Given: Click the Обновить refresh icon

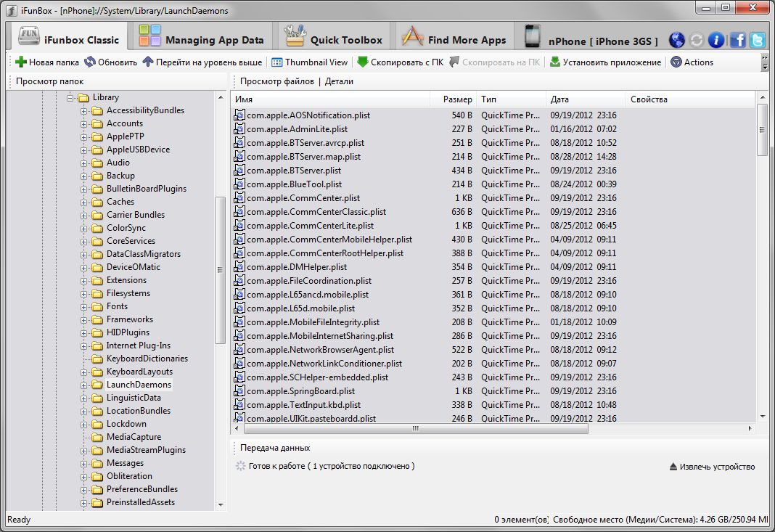Looking at the screenshot, I should [90, 62].
